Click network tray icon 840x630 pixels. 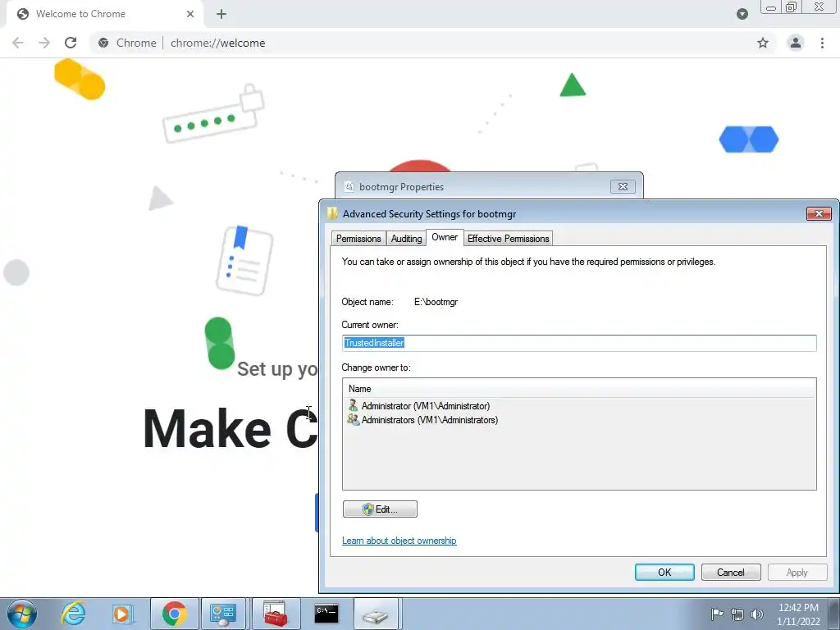pyautogui.click(x=737, y=614)
